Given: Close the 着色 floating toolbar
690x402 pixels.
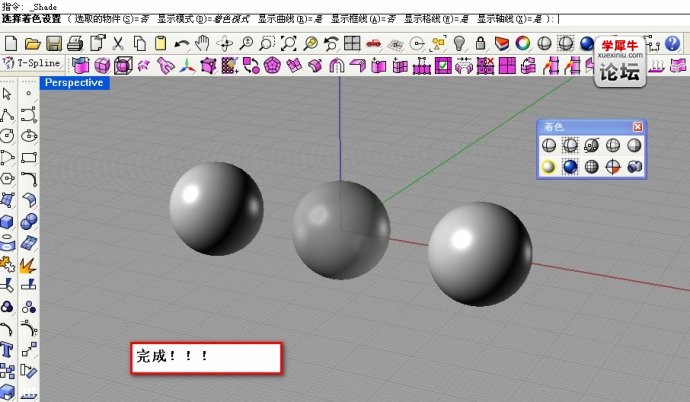Looking at the screenshot, I should click(x=637, y=127).
